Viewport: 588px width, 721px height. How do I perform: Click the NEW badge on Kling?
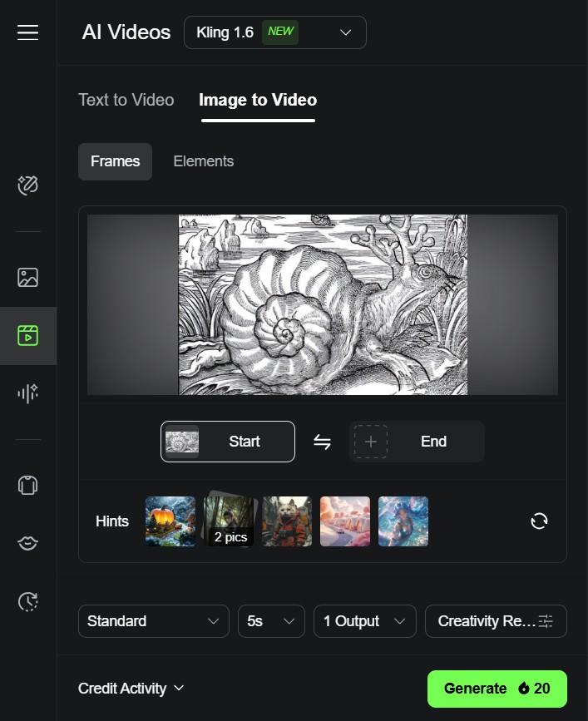coord(280,32)
